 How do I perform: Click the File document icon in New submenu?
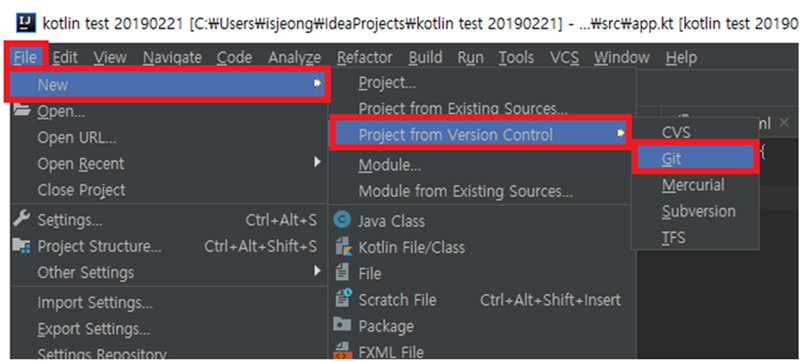[342, 273]
